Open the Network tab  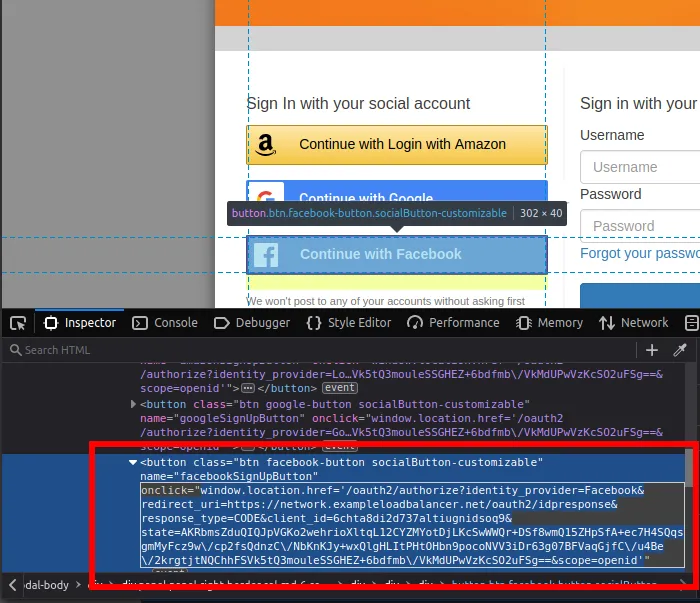pyautogui.click(x=633, y=323)
